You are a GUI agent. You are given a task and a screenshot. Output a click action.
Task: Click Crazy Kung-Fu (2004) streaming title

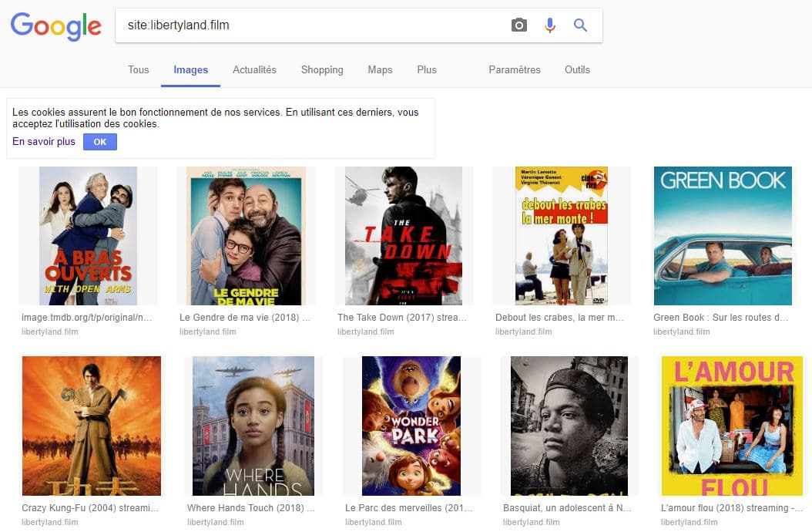click(90, 507)
